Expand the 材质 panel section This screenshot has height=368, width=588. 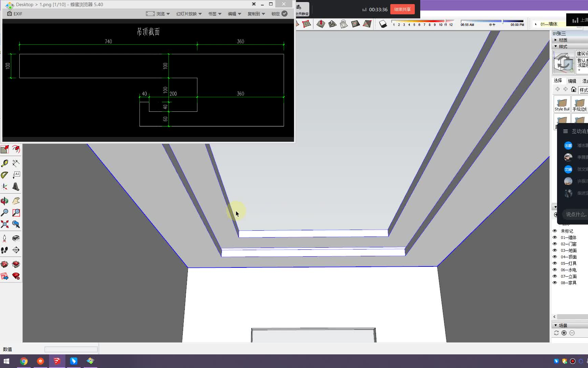point(570,40)
